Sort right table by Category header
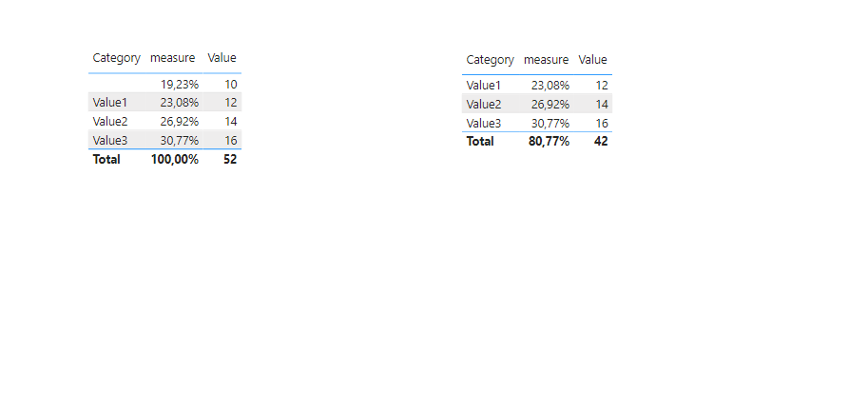868x412 pixels. point(490,60)
